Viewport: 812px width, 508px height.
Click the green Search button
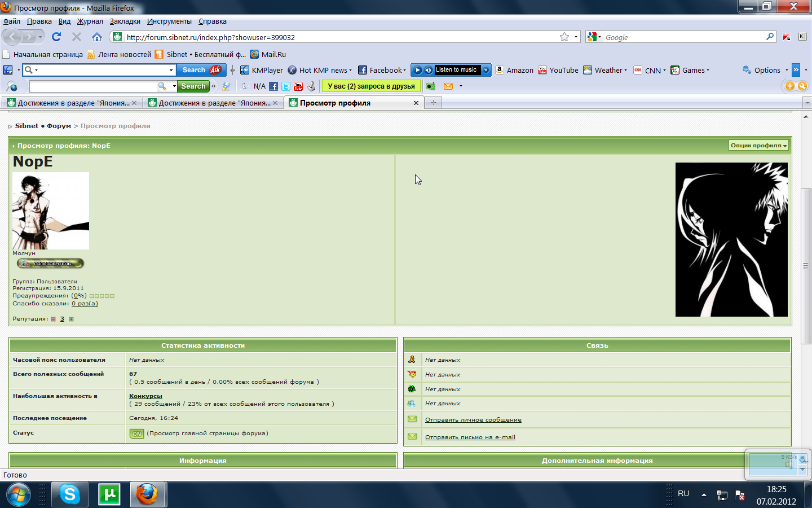[193, 86]
